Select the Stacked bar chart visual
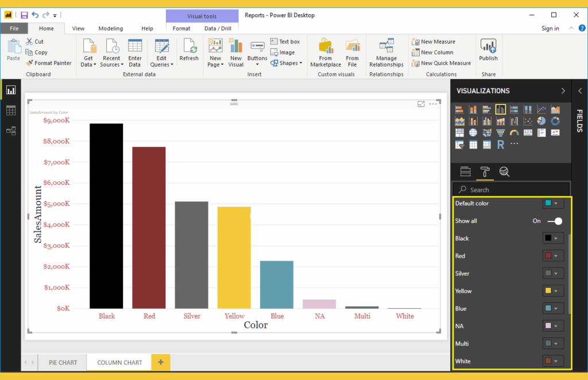Image resolution: width=588 pixels, height=380 pixels. coord(459,110)
